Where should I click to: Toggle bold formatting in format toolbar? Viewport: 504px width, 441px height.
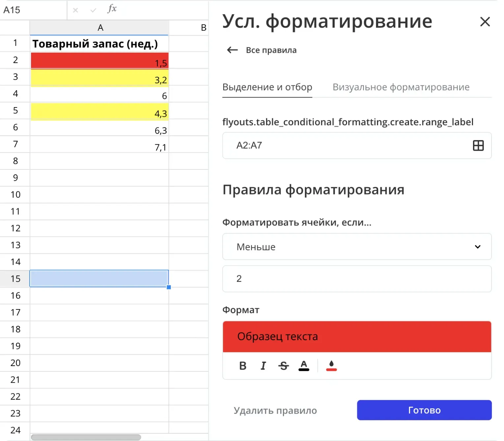tap(243, 366)
